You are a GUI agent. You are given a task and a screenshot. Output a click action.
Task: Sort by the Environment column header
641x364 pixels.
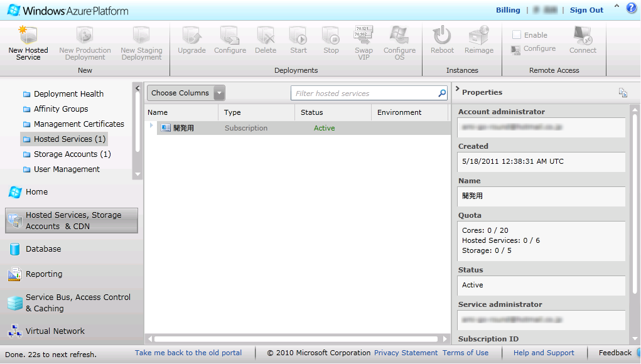[410, 112]
